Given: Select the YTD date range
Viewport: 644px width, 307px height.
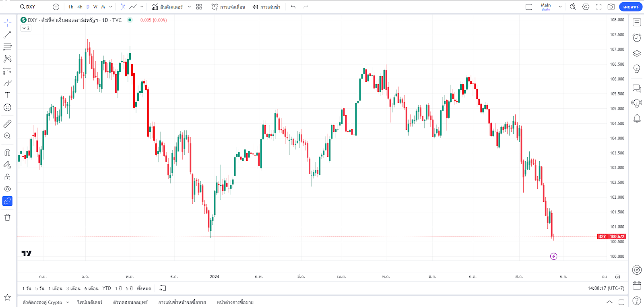Looking at the screenshot, I should click(107, 288).
